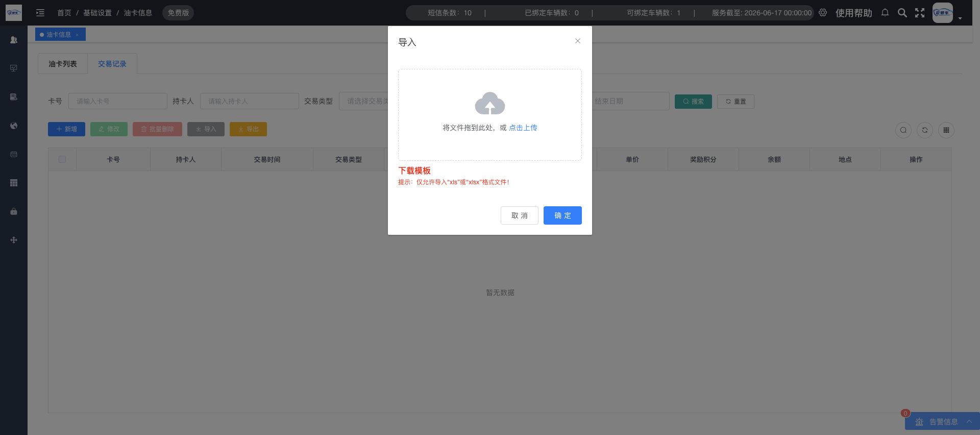
Task: Click the 下载模板 download template link
Action: click(414, 171)
